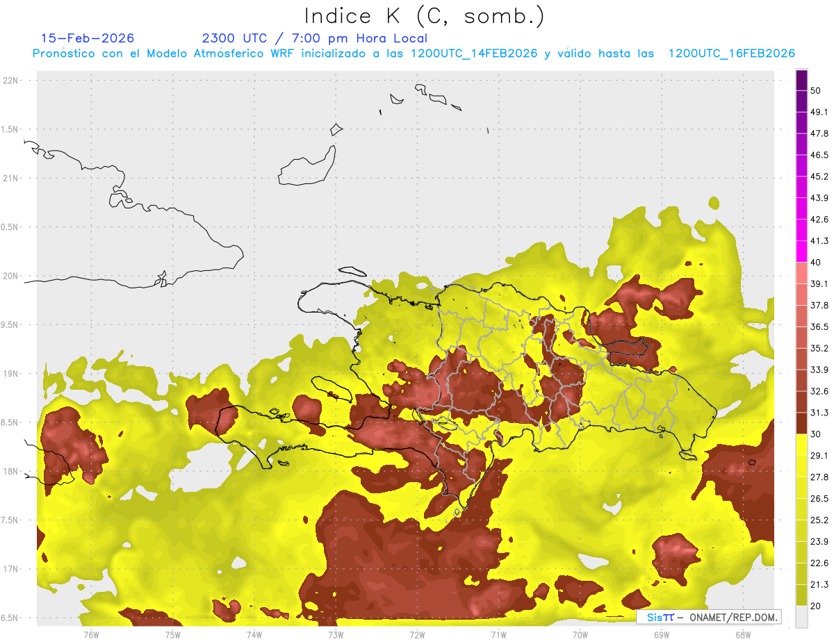Click the "1200UTC_16FEB2026" valid-until time
Image resolution: width=834 pixels, height=644 pixels.
coord(731,53)
